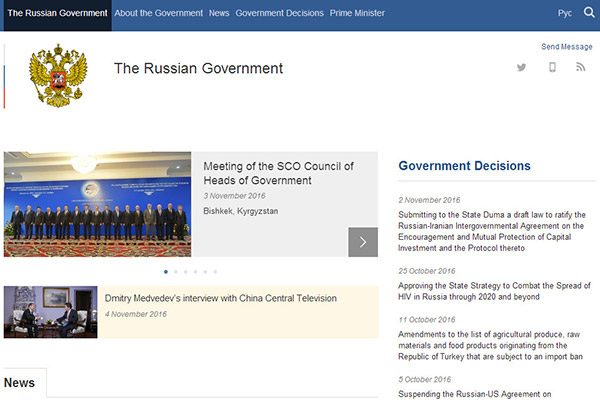Viewport: 600px width, 400px height.
Task: Click the 4 November 2016 date
Action: [x=136, y=314]
